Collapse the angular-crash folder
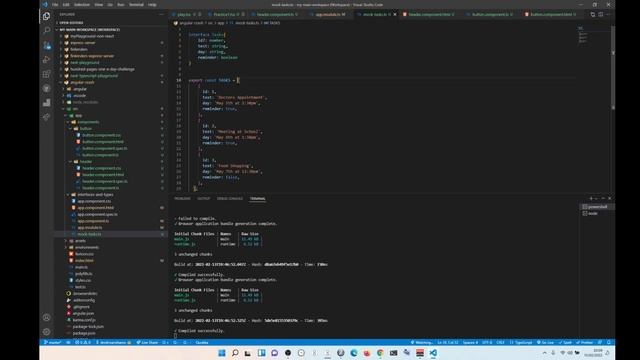Image resolution: width=640 pixels, height=360 pixels. point(82,82)
